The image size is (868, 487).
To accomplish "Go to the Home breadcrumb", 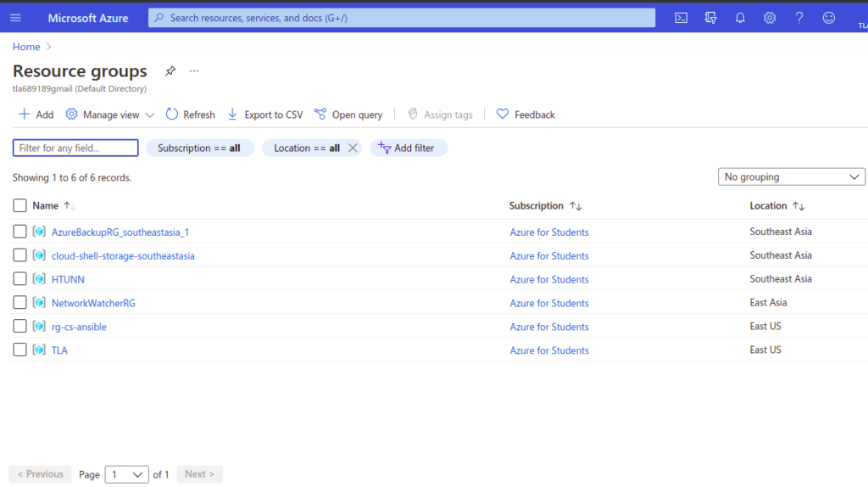I will pos(26,48).
